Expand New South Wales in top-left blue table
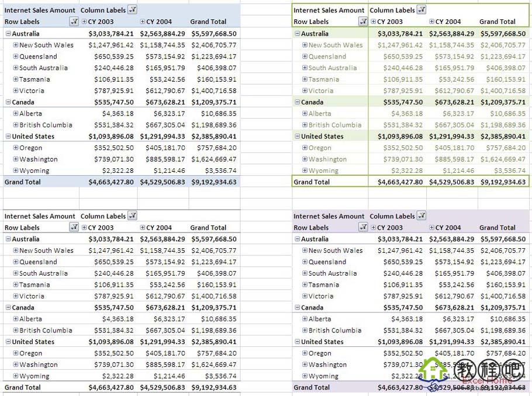 16,45
